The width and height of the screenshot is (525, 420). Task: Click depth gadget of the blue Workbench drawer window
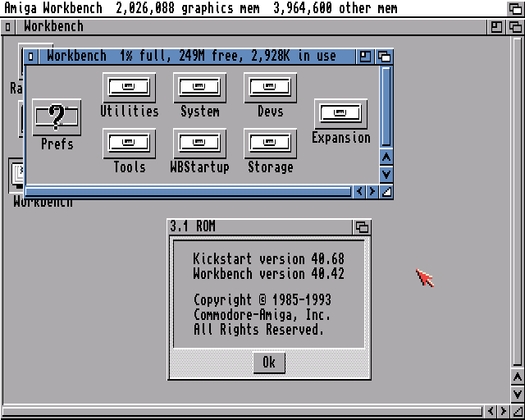pyautogui.click(x=385, y=57)
